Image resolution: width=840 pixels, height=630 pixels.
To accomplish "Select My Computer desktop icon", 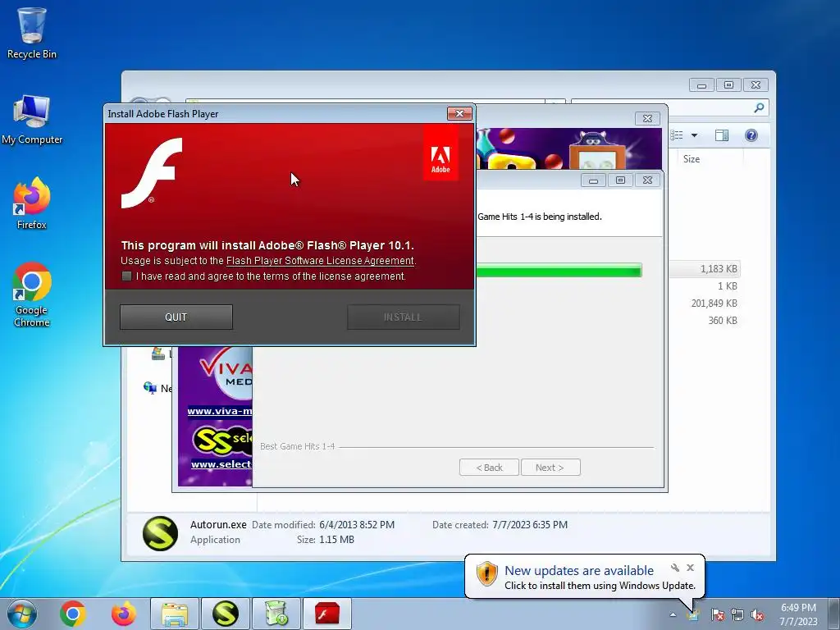I will pyautogui.click(x=32, y=120).
